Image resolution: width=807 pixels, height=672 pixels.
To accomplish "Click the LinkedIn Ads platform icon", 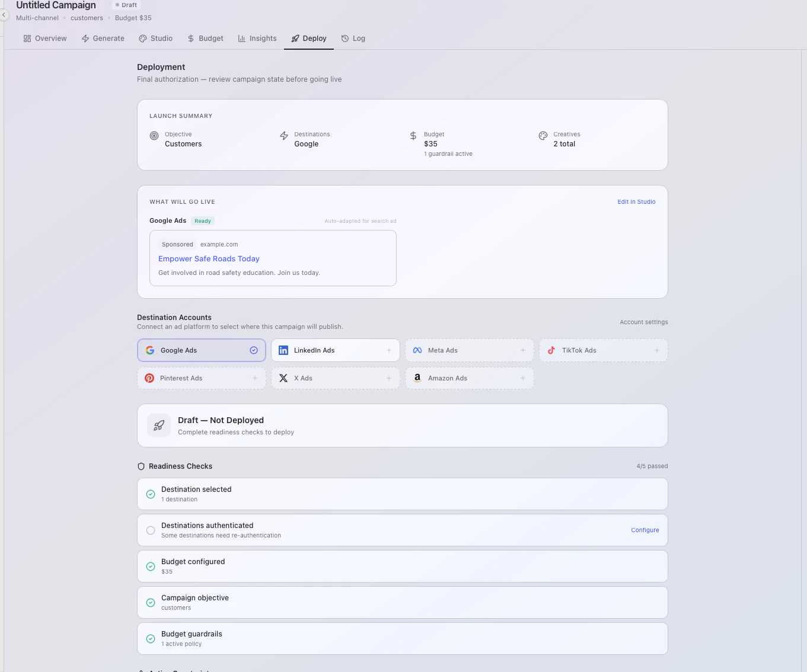I will point(283,350).
